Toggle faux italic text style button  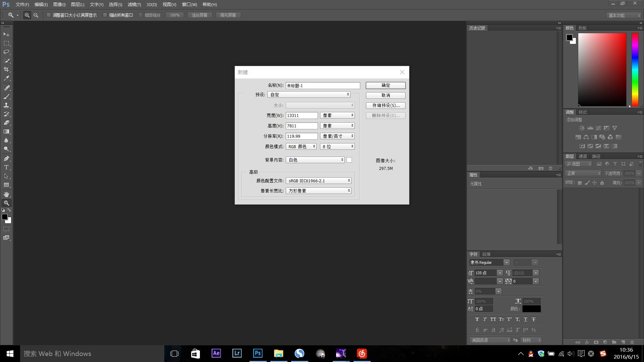coord(485,319)
